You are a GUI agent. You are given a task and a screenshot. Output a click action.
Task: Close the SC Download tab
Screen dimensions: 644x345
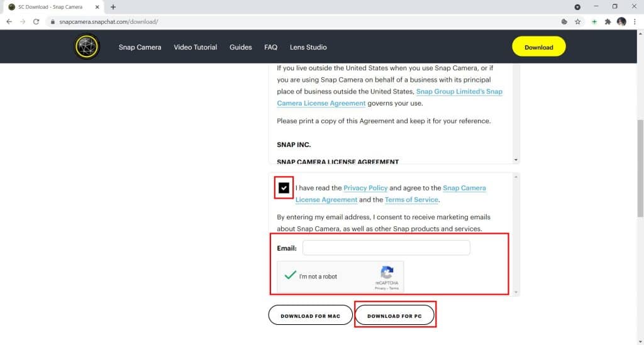97,7
